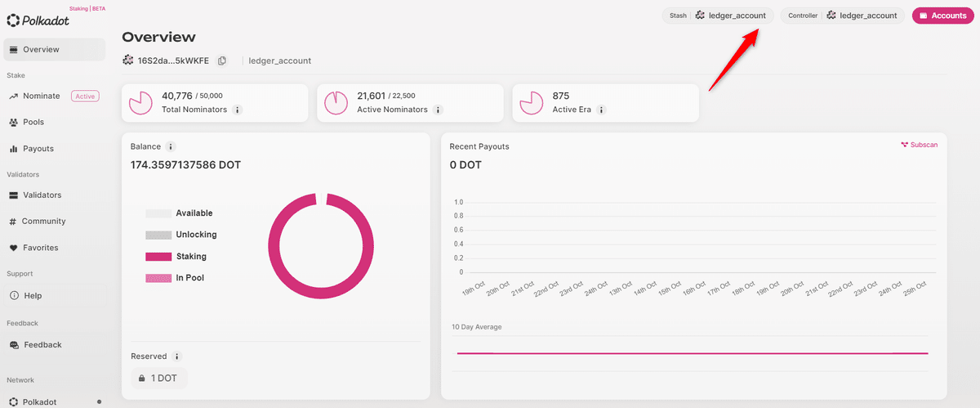
Task: Open the Accounts button
Action: click(943, 16)
